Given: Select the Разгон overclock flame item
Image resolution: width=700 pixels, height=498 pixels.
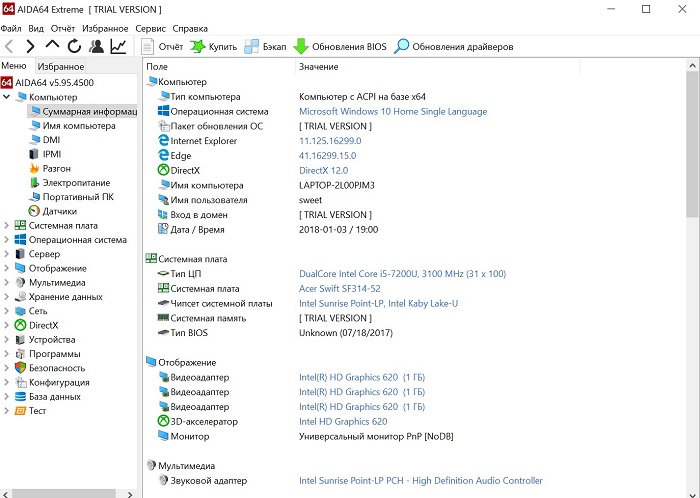Looking at the screenshot, I should point(50,168).
